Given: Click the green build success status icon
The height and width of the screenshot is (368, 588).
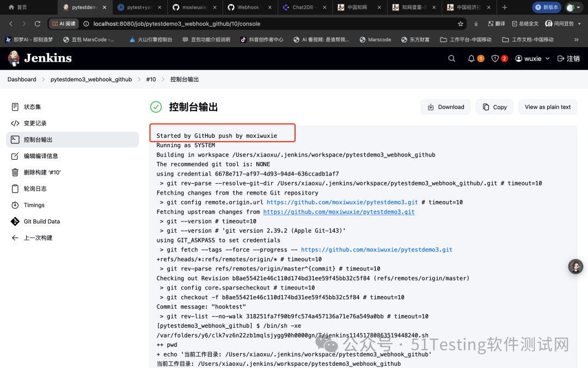Looking at the screenshot, I should 156,107.
